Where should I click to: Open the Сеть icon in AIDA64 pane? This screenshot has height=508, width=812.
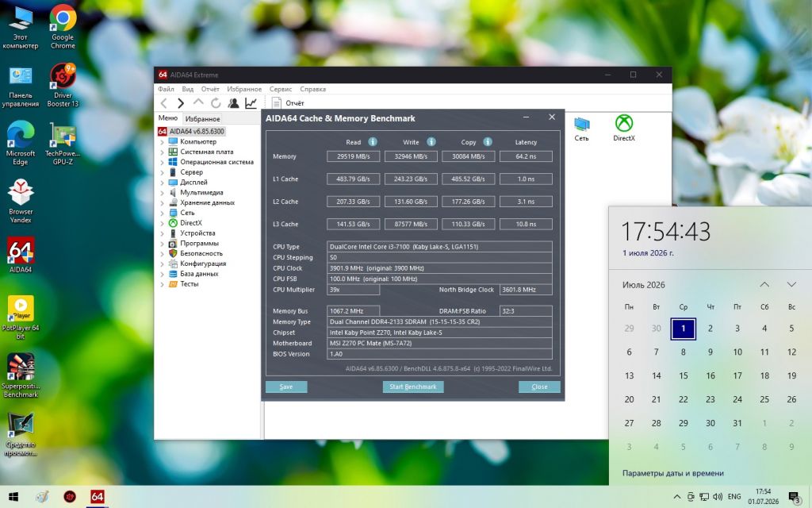(581, 129)
